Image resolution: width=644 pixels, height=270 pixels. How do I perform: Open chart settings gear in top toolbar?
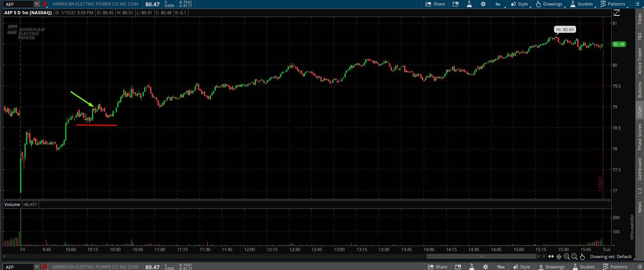point(483,4)
